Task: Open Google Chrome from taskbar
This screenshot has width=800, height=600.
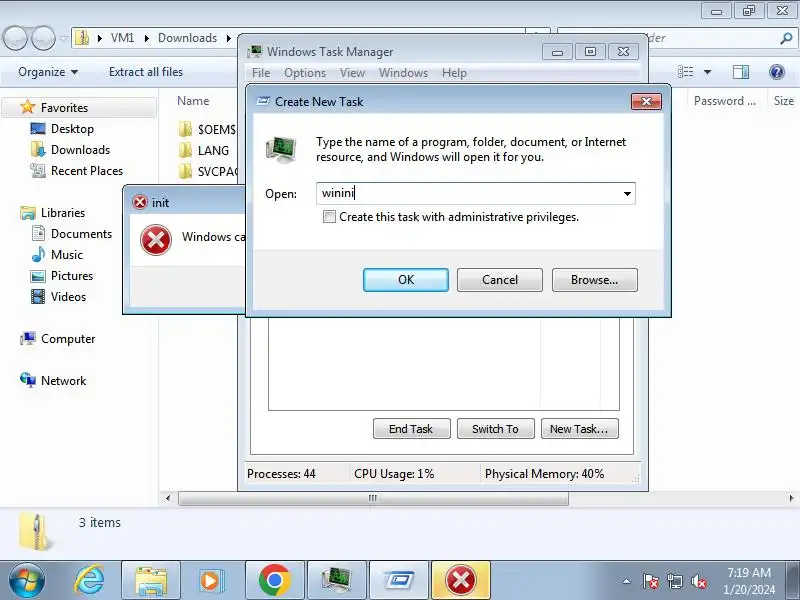Action: coord(274,580)
